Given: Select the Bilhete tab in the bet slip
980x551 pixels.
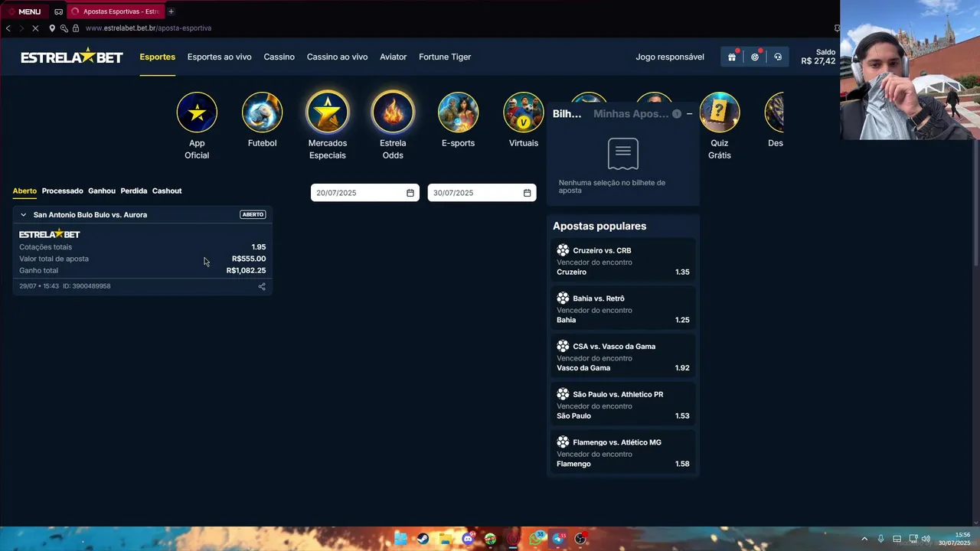Looking at the screenshot, I should pyautogui.click(x=567, y=114).
